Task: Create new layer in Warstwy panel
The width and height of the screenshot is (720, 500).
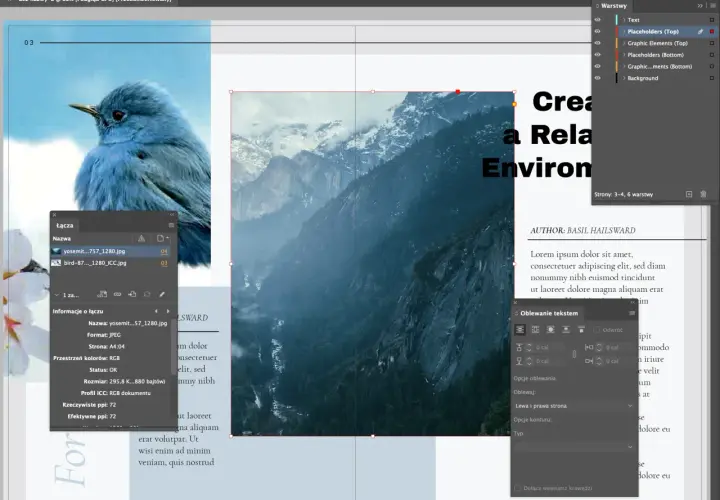Action: (x=689, y=194)
